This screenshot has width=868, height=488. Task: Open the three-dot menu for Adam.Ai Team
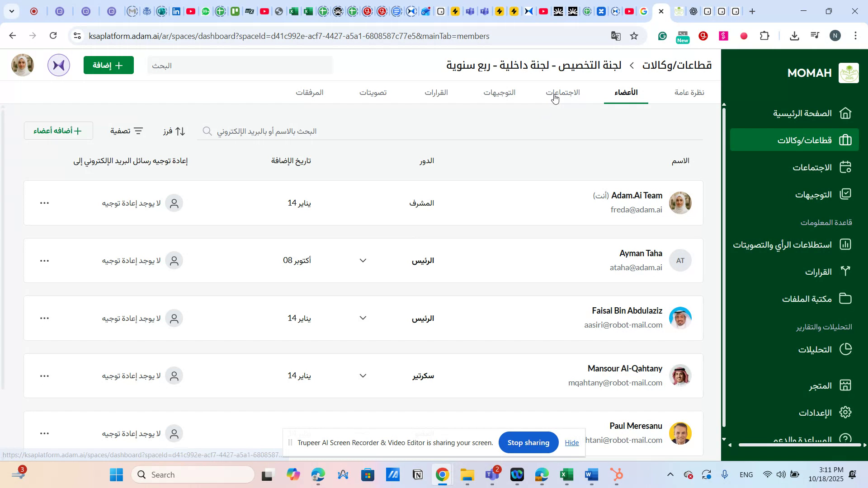pyautogui.click(x=44, y=203)
